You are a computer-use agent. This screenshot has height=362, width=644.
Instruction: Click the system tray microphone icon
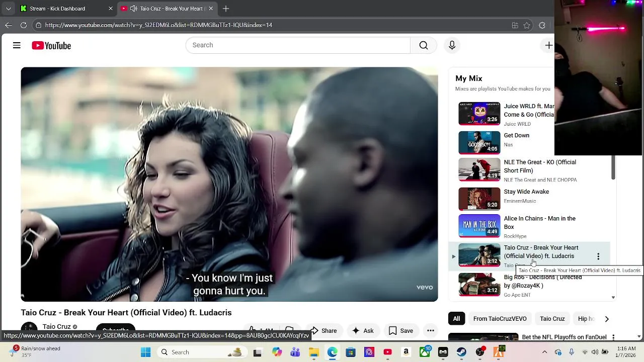click(x=572, y=352)
